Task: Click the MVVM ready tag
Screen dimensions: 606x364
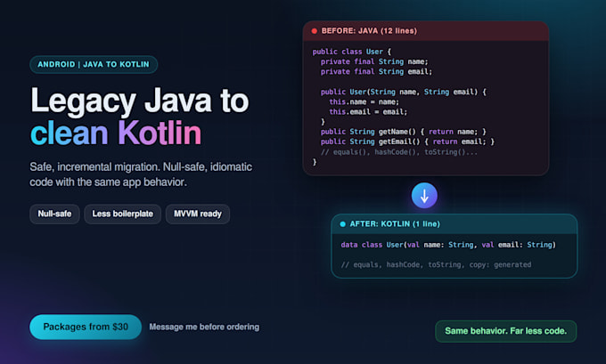Action: 198,214
